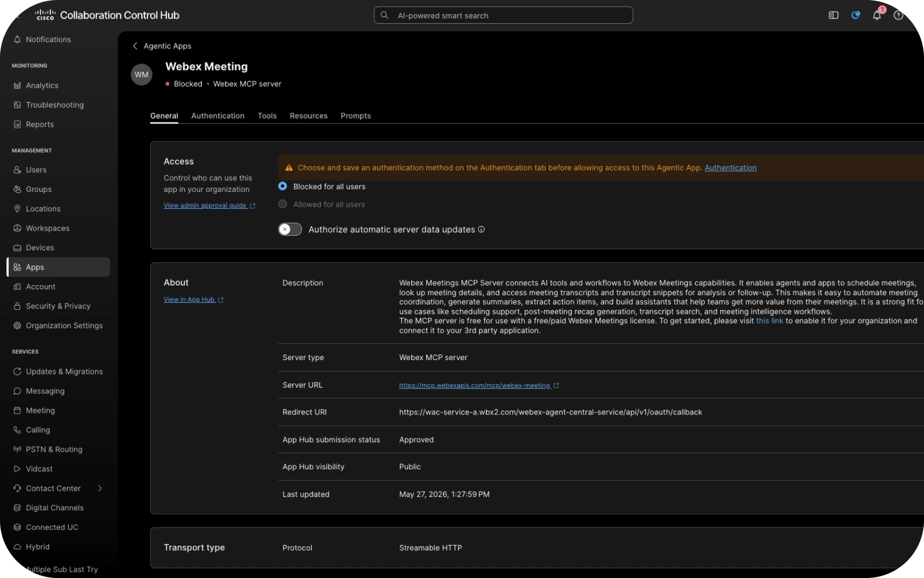Click the Security & Privacy lock icon

[17, 306]
